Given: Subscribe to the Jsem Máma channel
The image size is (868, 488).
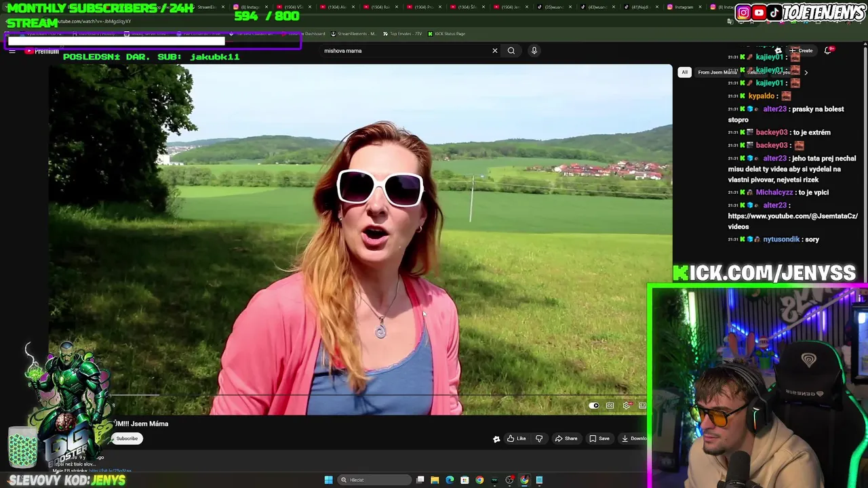Looking at the screenshot, I should pyautogui.click(x=127, y=439).
